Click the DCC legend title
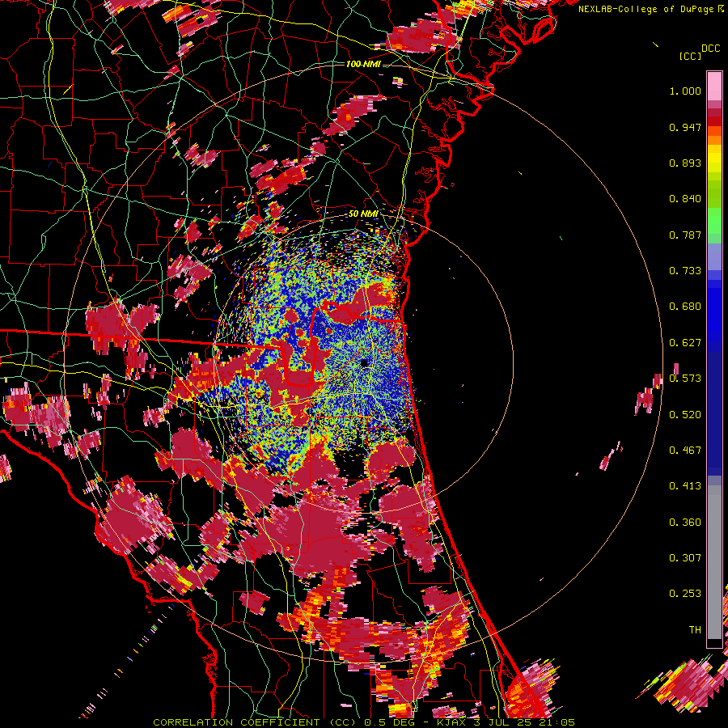728x728 pixels. tap(710, 49)
